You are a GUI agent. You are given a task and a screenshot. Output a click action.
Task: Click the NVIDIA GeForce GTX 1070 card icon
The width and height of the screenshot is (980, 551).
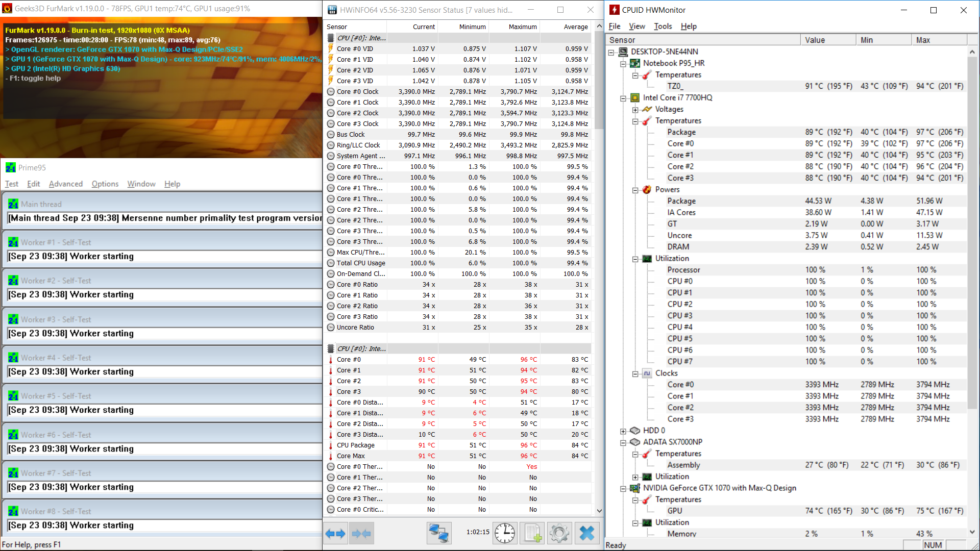point(635,488)
